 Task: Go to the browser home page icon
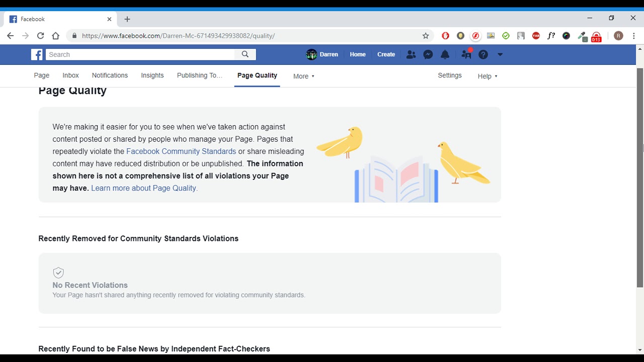pyautogui.click(x=55, y=36)
